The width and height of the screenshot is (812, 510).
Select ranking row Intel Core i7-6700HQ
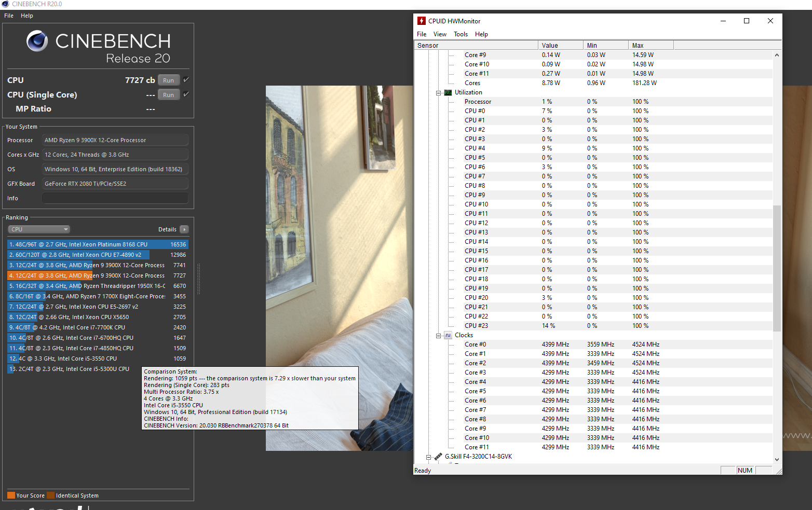[98, 338]
